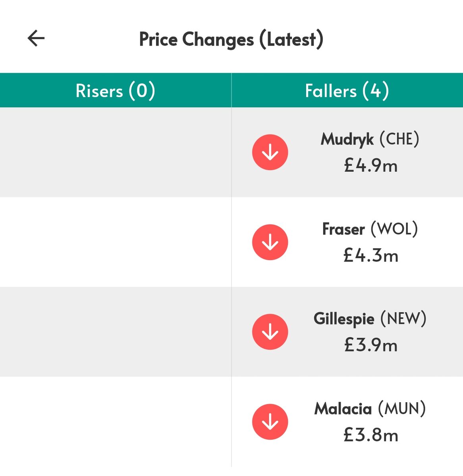Click the red fall indicator next to Gillespie

pos(270,332)
